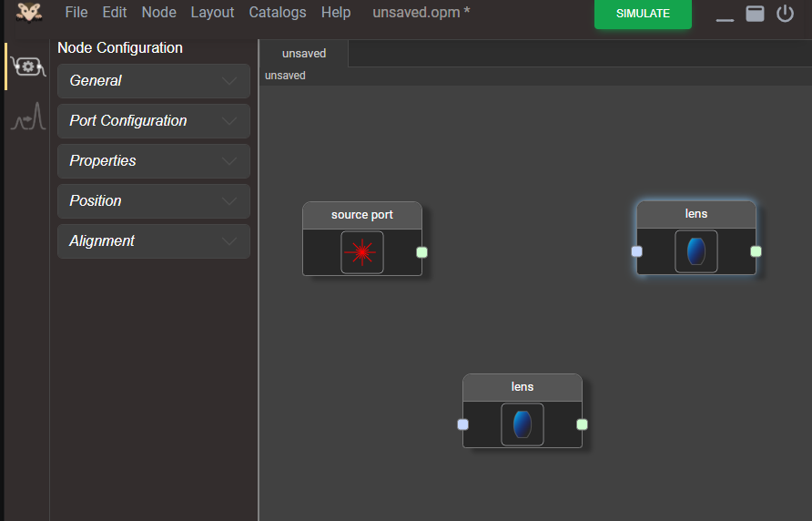This screenshot has width=812, height=521.
Task: Expand the Properties section
Action: pyautogui.click(x=154, y=160)
